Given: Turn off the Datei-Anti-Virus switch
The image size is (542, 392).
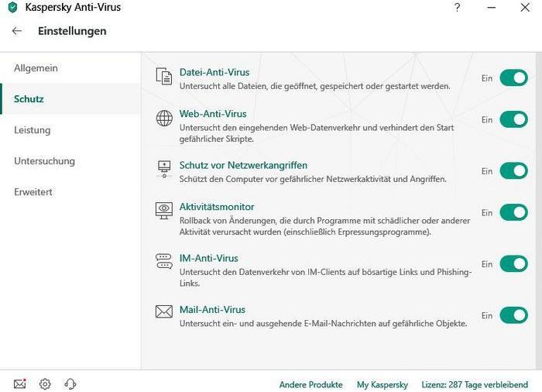Looking at the screenshot, I should [x=513, y=77].
